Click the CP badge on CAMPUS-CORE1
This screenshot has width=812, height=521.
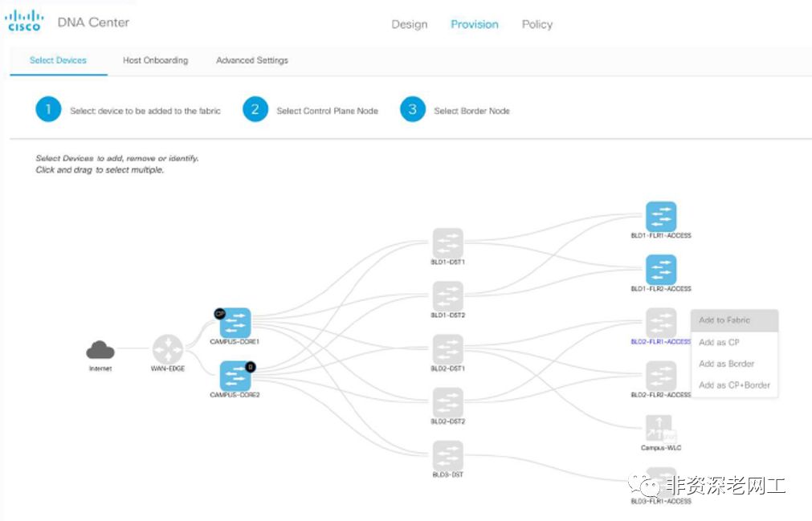point(219,314)
